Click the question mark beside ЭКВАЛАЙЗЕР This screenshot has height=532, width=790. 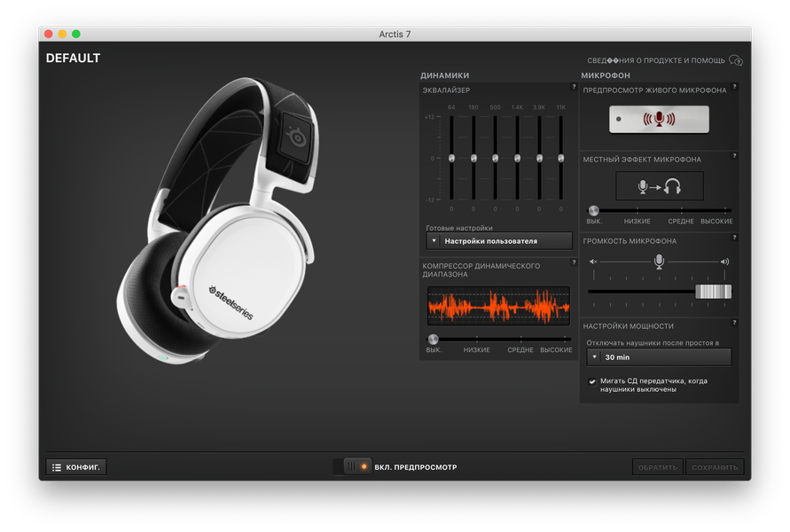(x=574, y=87)
